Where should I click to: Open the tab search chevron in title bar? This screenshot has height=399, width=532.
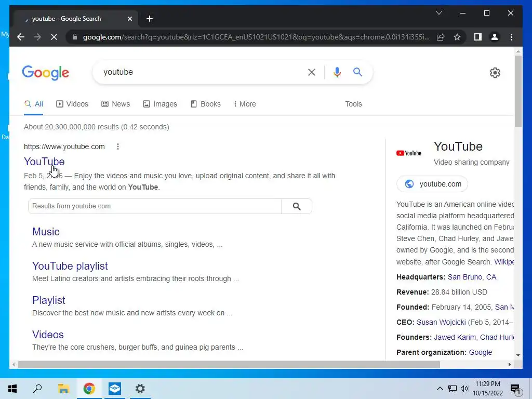tap(438, 13)
